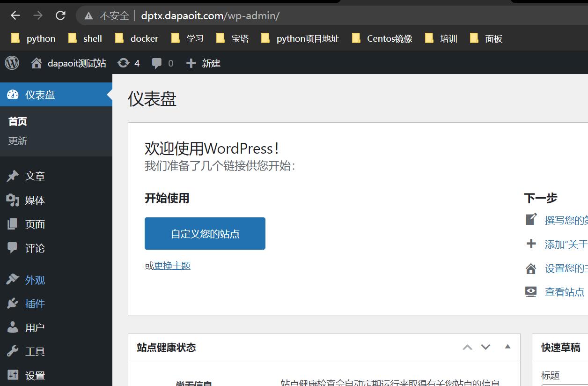Image resolution: width=588 pixels, height=386 pixels.
Task: Move 站点健康状态 box down with the arrow
Action: (x=485, y=347)
